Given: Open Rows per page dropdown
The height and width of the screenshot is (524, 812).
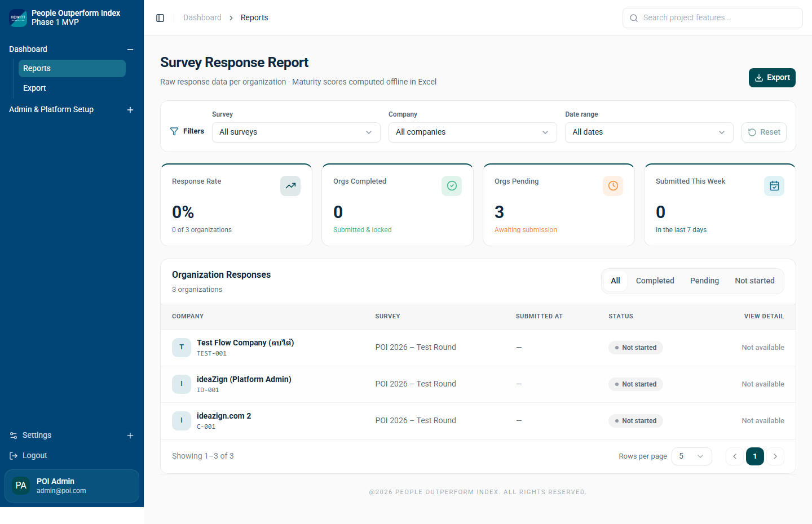Looking at the screenshot, I should [692, 456].
